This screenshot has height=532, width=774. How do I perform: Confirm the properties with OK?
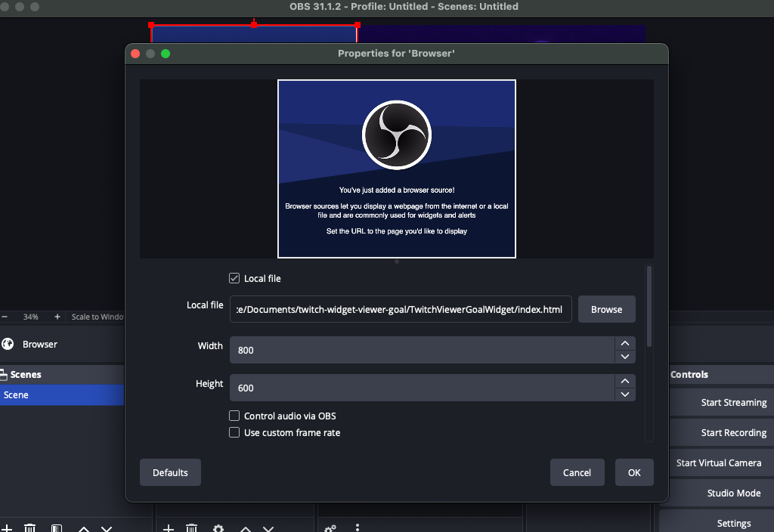tap(633, 472)
